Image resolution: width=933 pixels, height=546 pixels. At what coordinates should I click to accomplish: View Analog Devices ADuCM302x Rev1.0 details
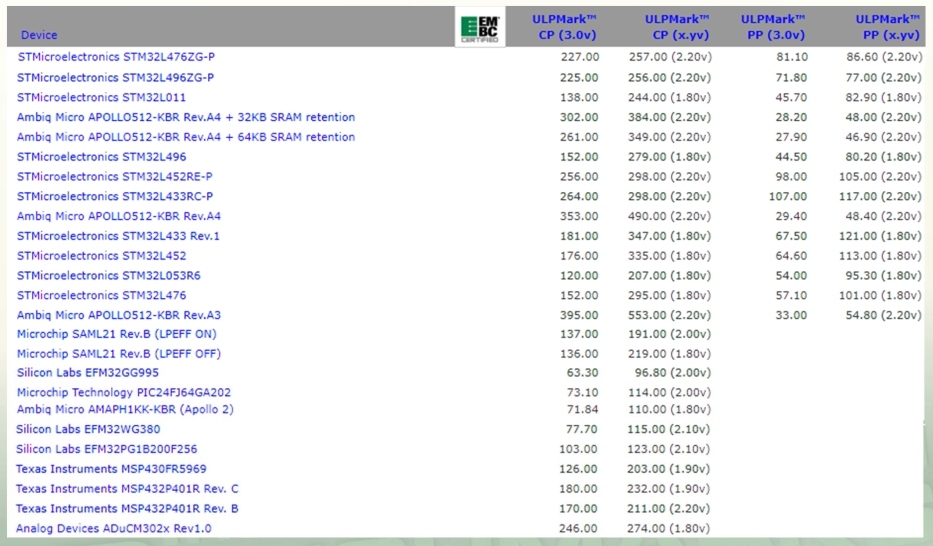(114, 528)
